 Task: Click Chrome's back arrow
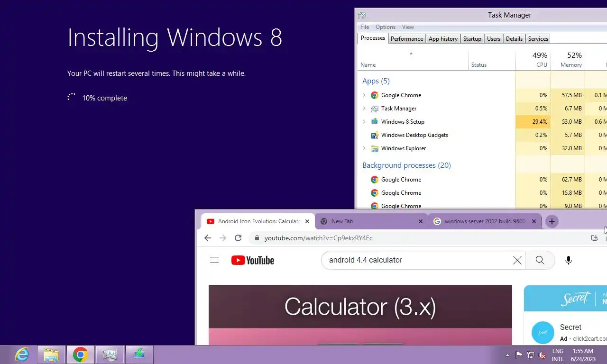(208, 238)
